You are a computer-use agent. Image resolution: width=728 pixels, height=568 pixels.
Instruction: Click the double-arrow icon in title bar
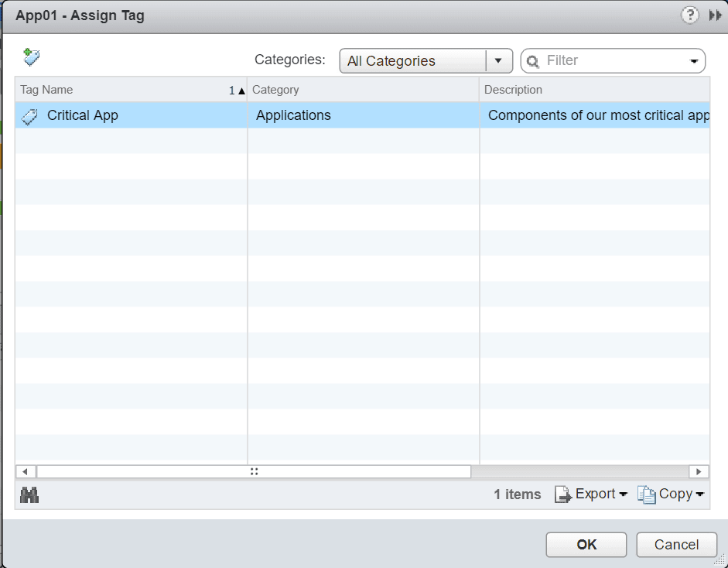pyautogui.click(x=715, y=15)
